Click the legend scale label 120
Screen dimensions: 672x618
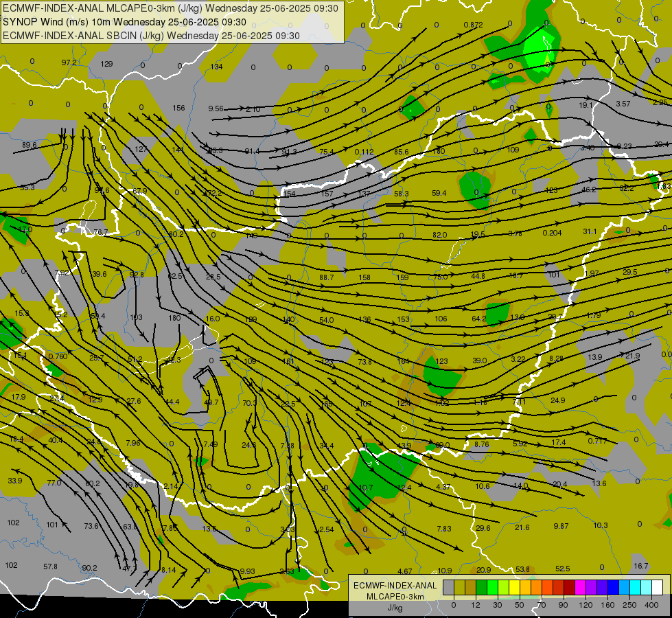[x=586, y=605]
